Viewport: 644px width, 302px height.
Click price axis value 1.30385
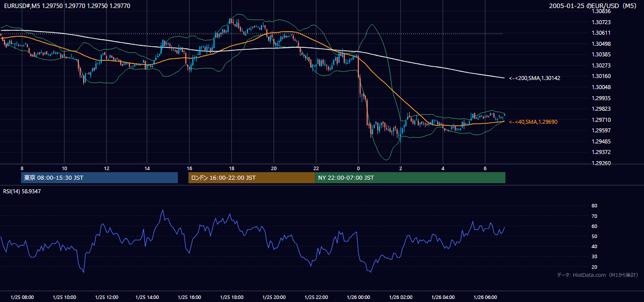[x=601, y=54]
